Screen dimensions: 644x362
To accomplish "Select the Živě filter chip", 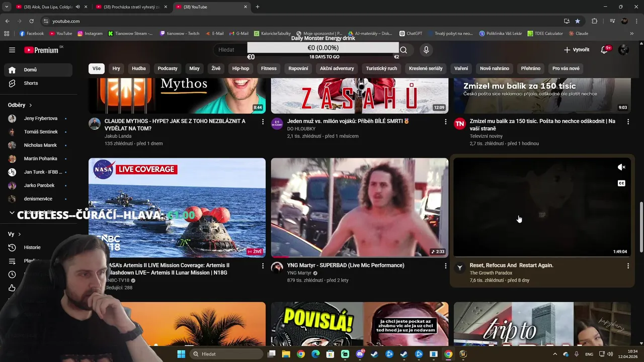I will pos(216,68).
